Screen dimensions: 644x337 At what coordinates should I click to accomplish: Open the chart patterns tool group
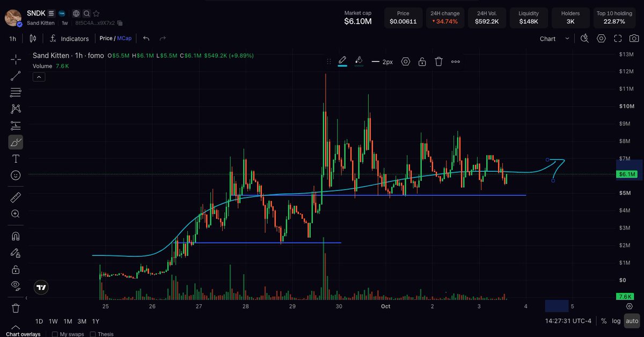pos(16,109)
